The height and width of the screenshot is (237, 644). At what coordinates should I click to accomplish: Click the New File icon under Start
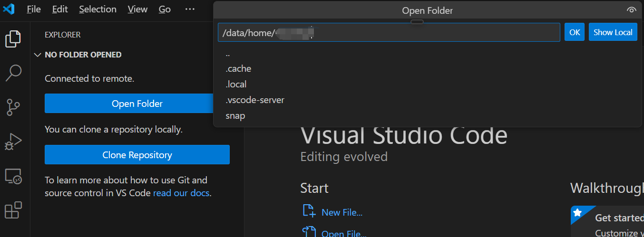309,211
